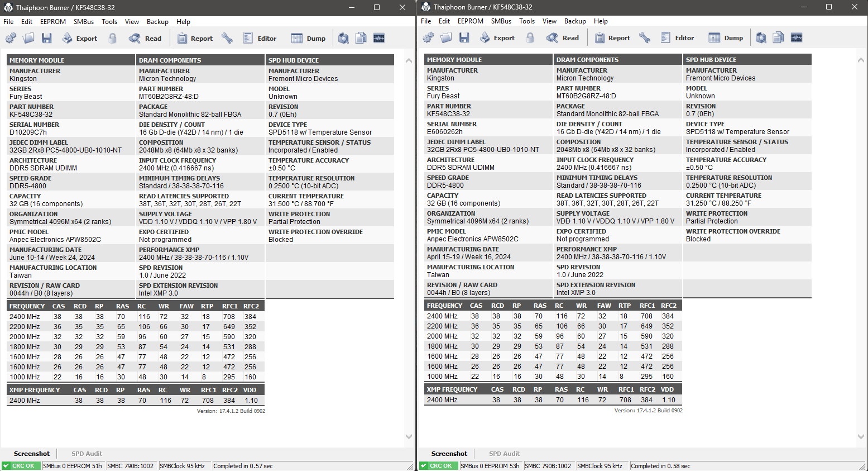Click temperature value '31.250 °C / 88.250 °F'
Viewport: 868px width, 471px height.
click(718, 203)
